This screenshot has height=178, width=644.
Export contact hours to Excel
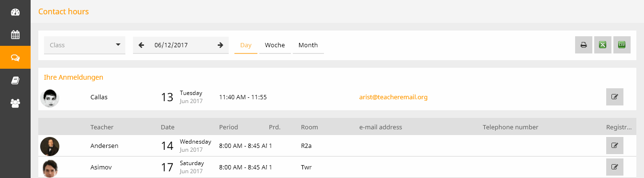(603, 45)
